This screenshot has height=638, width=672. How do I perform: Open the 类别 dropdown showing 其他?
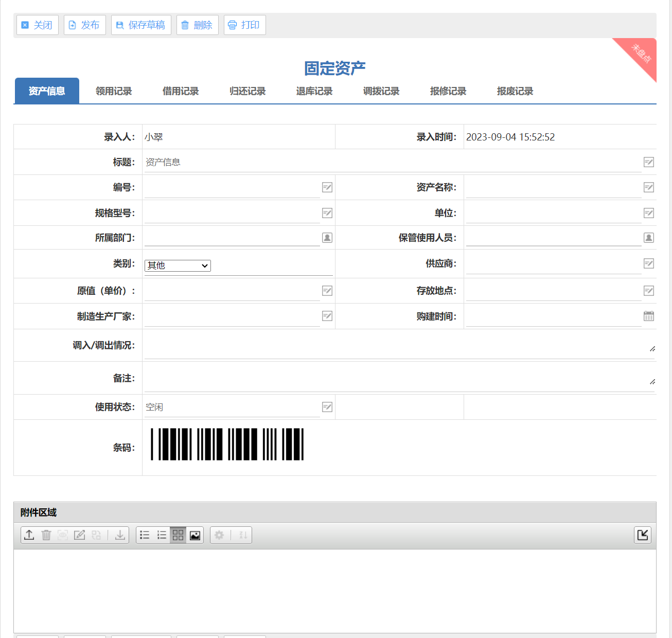(x=178, y=265)
